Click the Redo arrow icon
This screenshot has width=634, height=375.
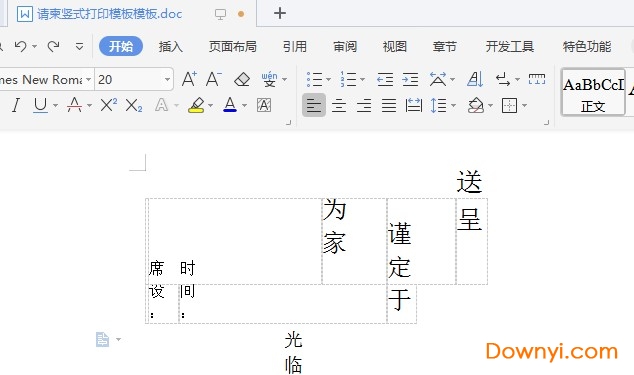(x=53, y=47)
